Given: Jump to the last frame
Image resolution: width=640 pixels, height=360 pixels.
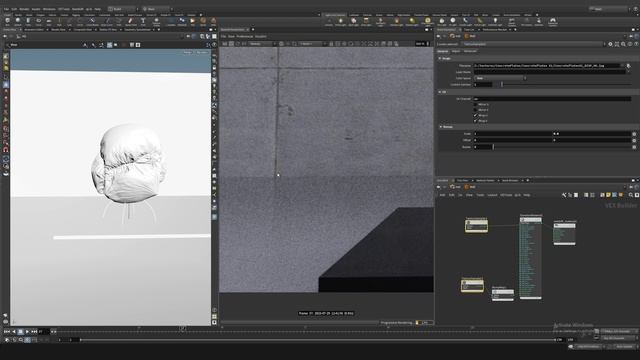Looking at the screenshot, I should point(34,331).
